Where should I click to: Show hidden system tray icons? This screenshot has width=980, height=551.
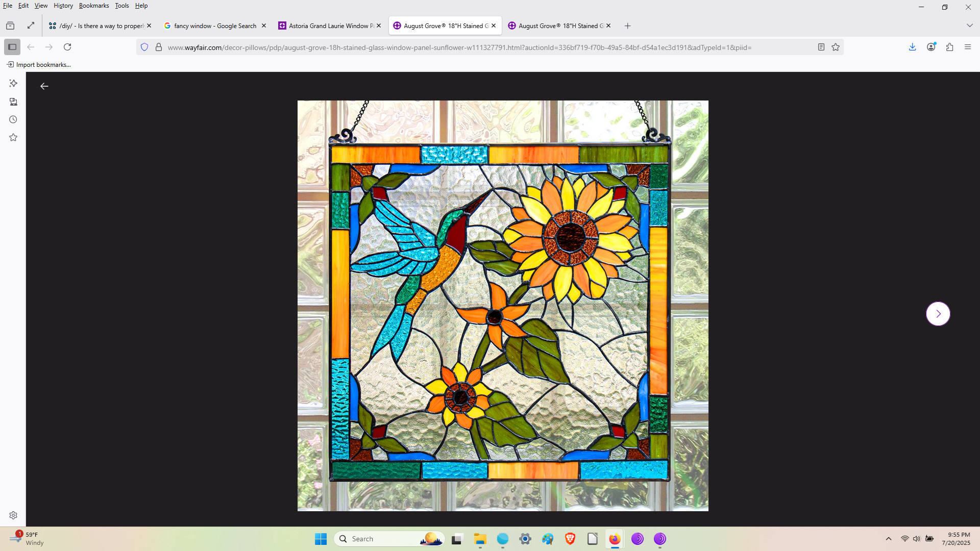coord(889,539)
